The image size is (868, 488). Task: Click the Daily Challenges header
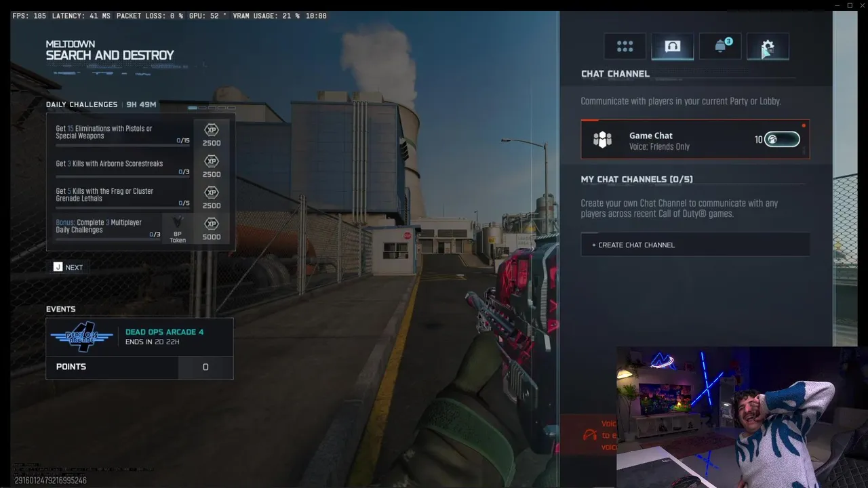pyautogui.click(x=81, y=104)
